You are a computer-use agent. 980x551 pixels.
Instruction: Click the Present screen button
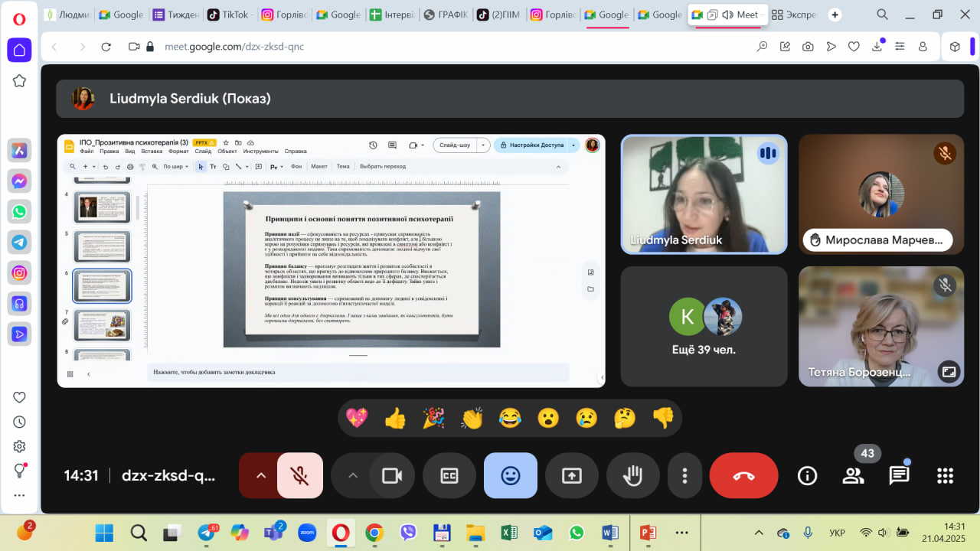(x=571, y=476)
